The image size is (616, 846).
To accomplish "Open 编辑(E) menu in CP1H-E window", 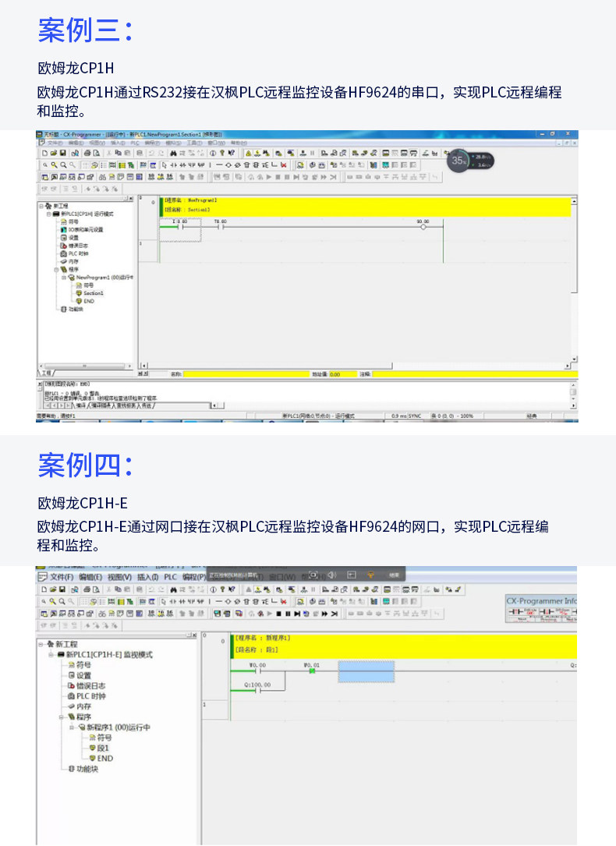I will tap(90, 577).
